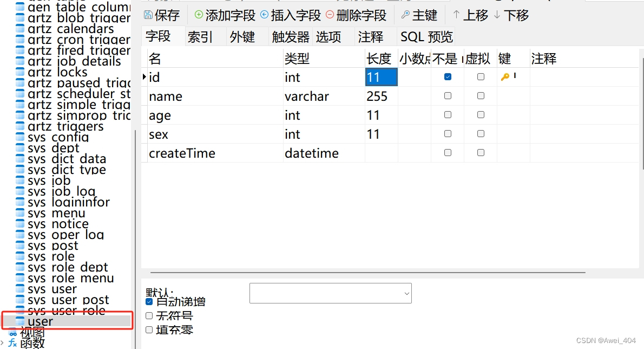Screen dimensions: 644x349
Task: Enable the 虚拟 checkbox for name field
Action: [x=480, y=95]
